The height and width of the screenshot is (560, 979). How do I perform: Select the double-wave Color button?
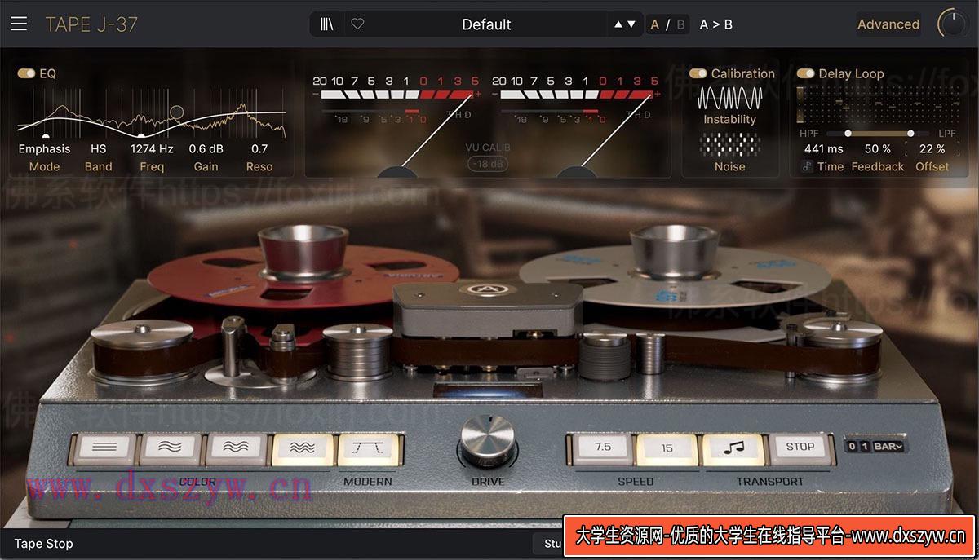pyautogui.click(x=236, y=448)
